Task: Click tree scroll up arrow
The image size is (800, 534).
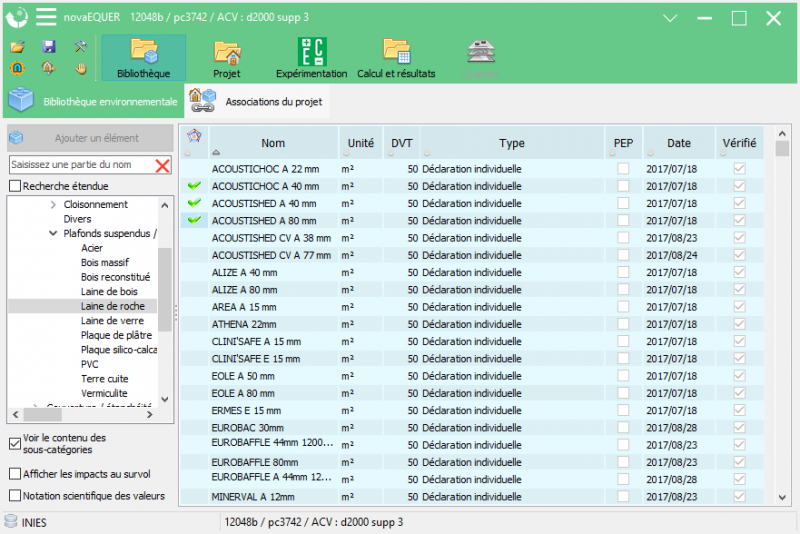Action: point(165,206)
